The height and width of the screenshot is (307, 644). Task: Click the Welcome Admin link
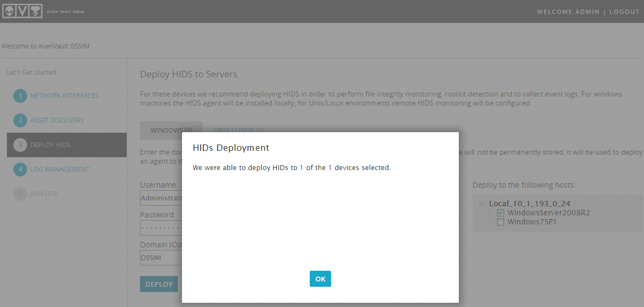(x=568, y=12)
